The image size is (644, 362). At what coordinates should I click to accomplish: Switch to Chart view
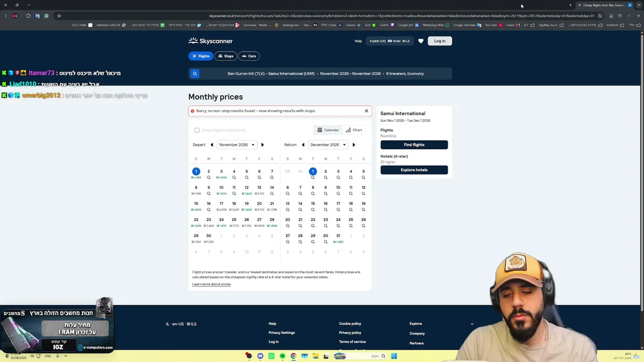pyautogui.click(x=354, y=130)
